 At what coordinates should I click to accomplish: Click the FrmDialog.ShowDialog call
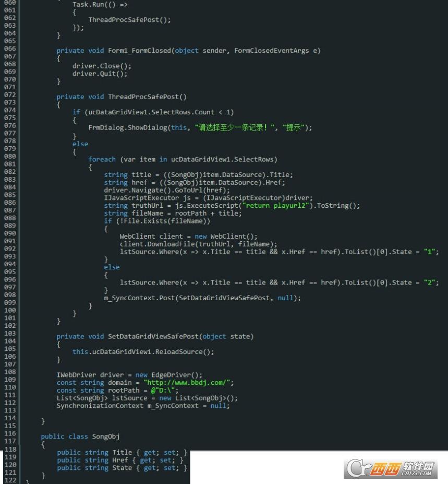[x=200, y=127]
